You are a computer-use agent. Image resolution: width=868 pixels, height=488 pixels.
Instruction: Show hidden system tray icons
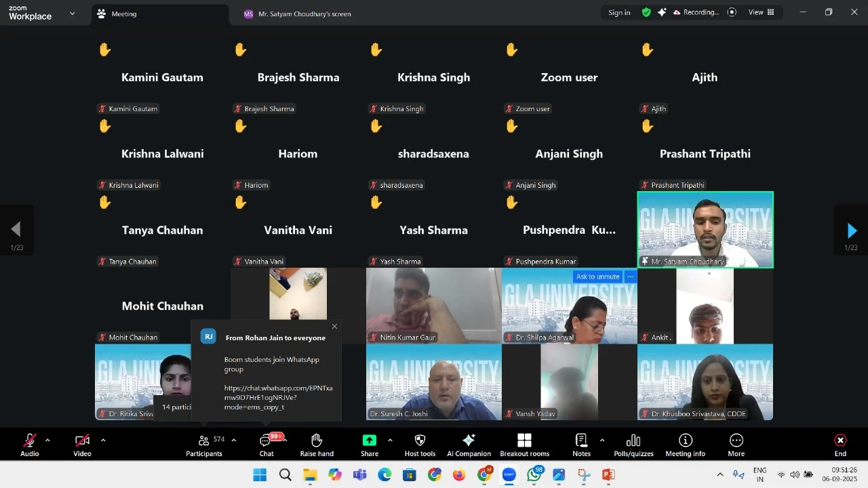pos(720,475)
